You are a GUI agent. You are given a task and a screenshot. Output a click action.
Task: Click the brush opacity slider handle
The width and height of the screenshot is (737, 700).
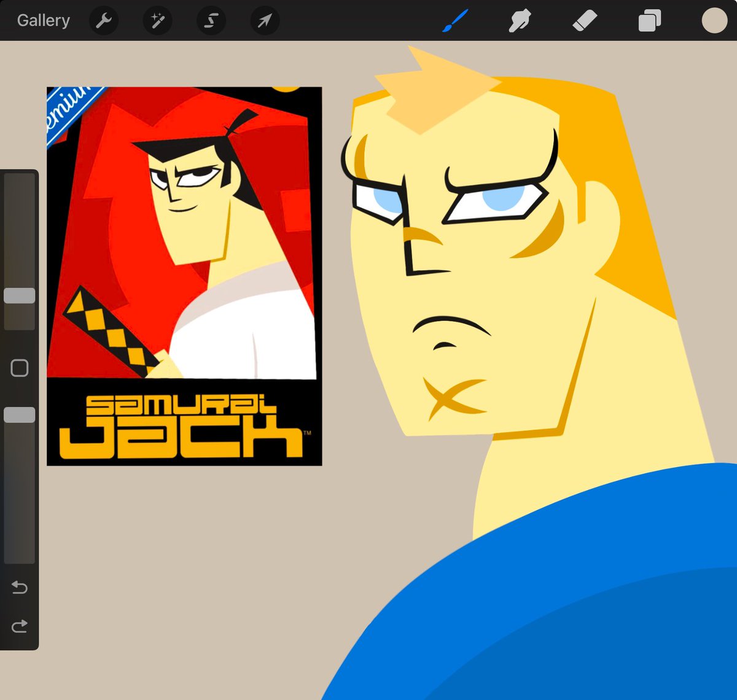click(20, 415)
